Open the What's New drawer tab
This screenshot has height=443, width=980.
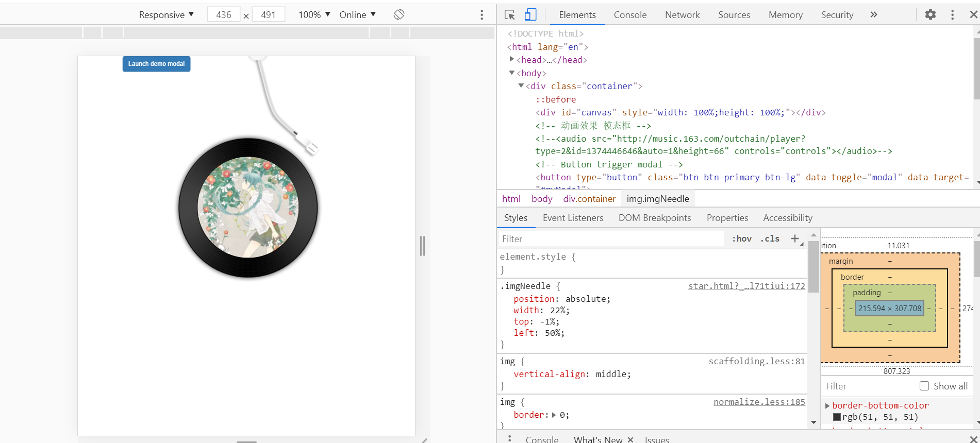coord(598,439)
